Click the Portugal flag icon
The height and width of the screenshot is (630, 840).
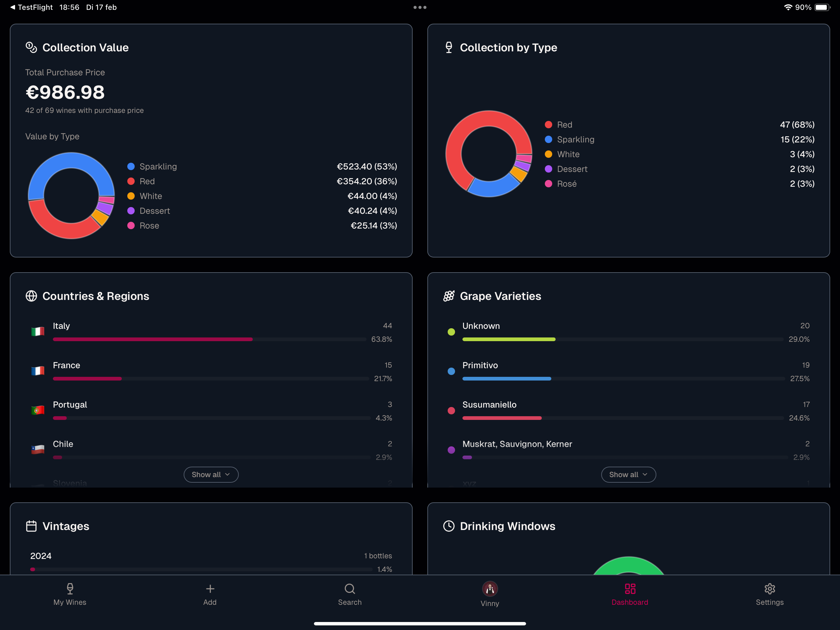[38, 410]
